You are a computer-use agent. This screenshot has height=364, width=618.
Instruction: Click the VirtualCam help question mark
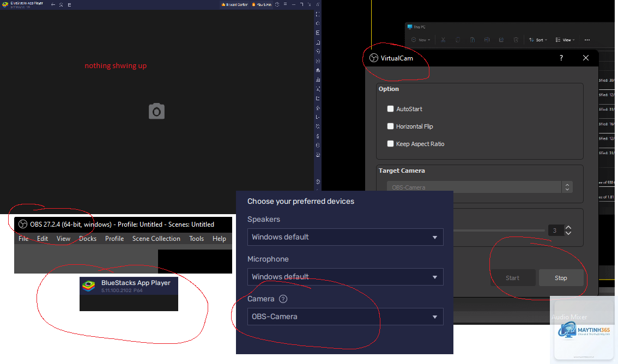click(x=561, y=58)
